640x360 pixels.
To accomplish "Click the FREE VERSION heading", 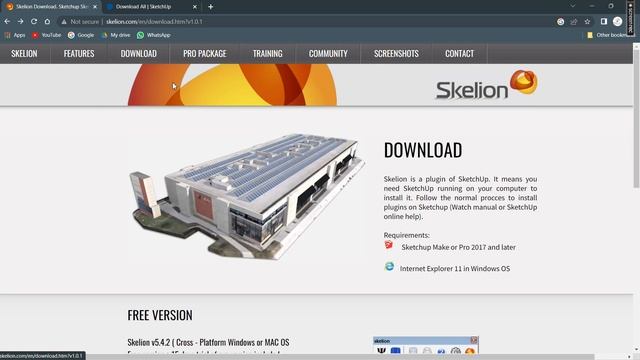I will tap(160, 315).
